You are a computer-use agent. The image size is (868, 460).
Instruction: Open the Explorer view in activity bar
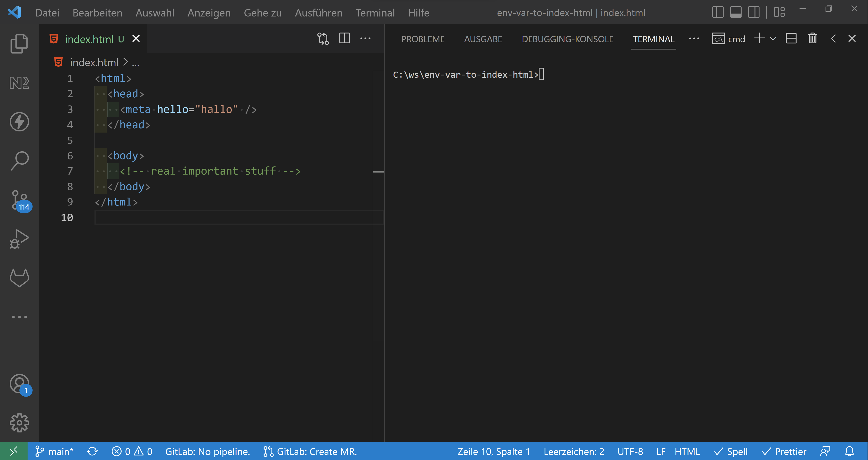[x=19, y=44]
